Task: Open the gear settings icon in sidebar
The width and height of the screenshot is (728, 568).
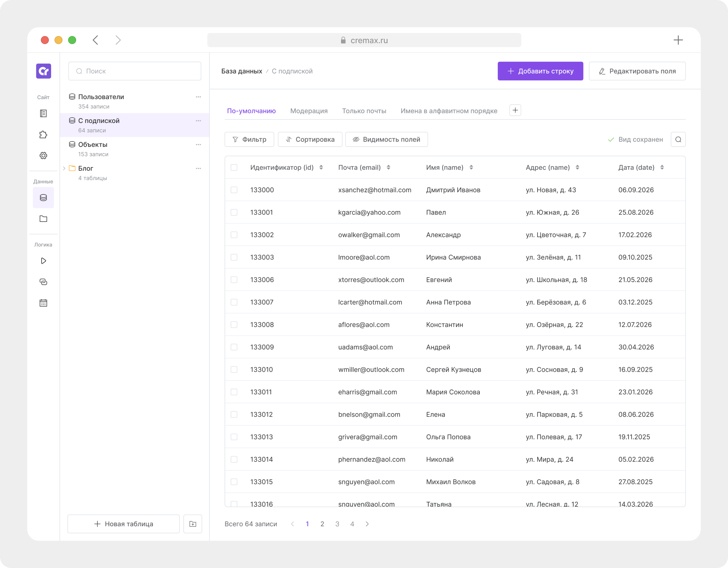Action: 43,155
